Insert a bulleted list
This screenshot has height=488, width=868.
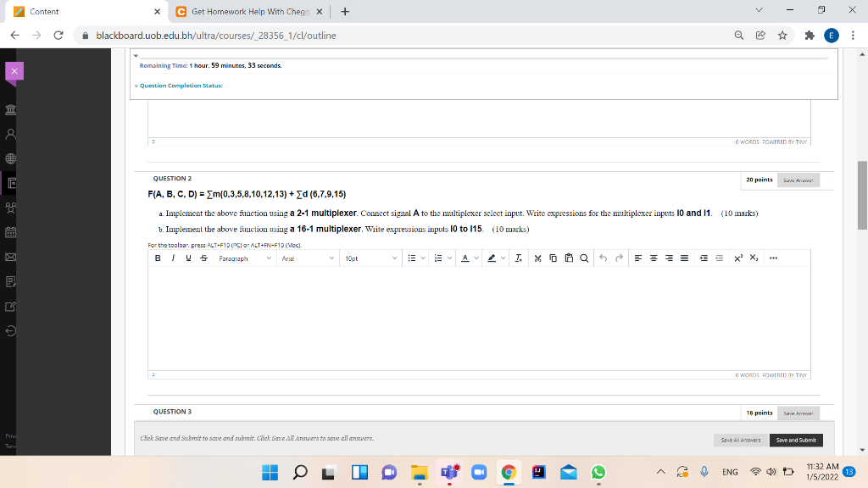[x=412, y=258]
